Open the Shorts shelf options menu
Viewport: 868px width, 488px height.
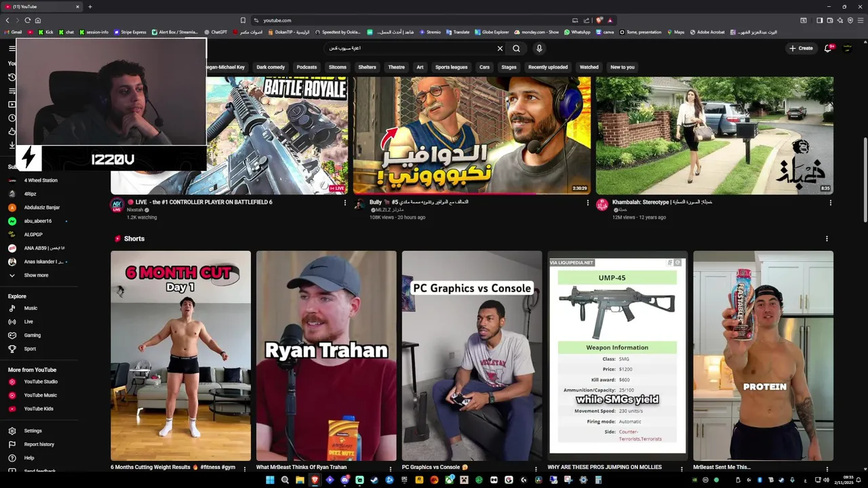tap(826, 239)
